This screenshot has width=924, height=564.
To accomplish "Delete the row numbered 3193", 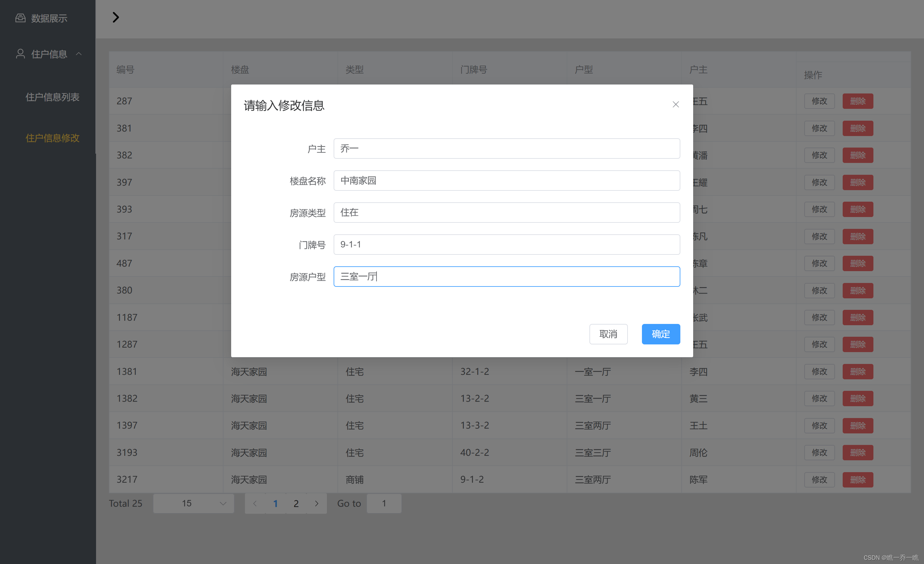I will pyautogui.click(x=858, y=453).
